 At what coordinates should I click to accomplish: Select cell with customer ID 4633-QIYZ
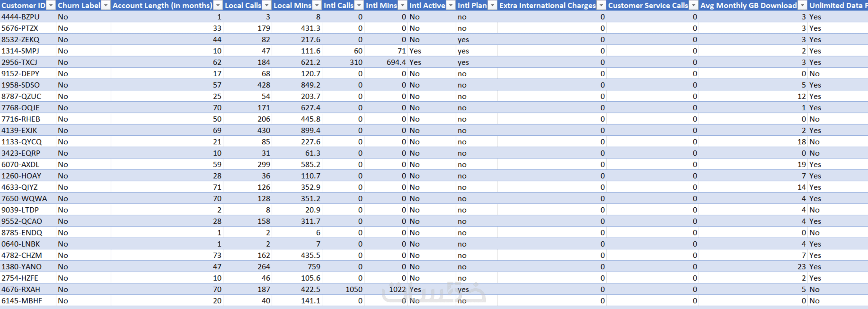click(28, 187)
